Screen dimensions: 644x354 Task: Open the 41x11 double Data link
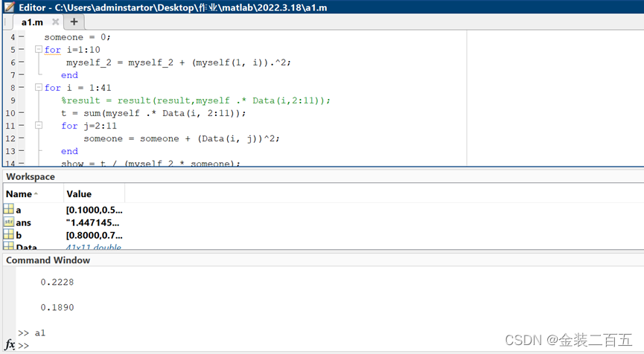[94, 246]
